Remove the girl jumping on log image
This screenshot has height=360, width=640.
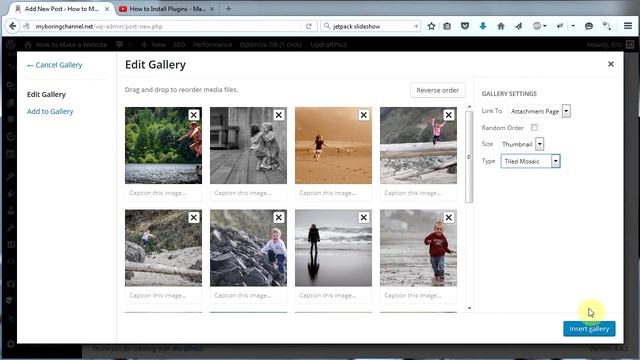point(449,115)
